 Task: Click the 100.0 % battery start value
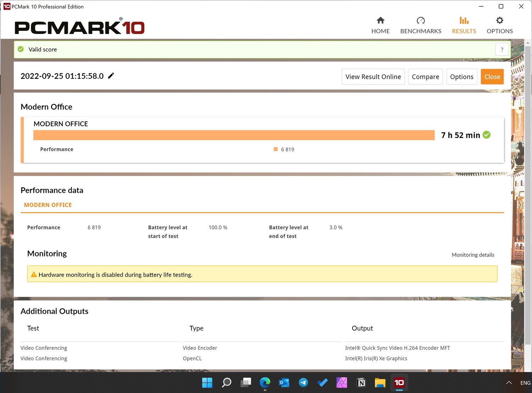click(218, 228)
